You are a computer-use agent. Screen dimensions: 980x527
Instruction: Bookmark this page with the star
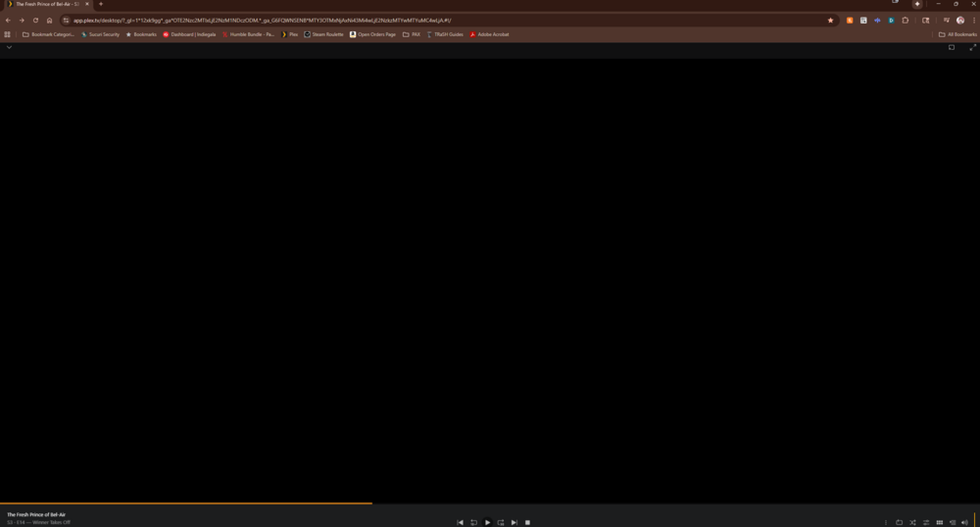[x=831, y=21]
